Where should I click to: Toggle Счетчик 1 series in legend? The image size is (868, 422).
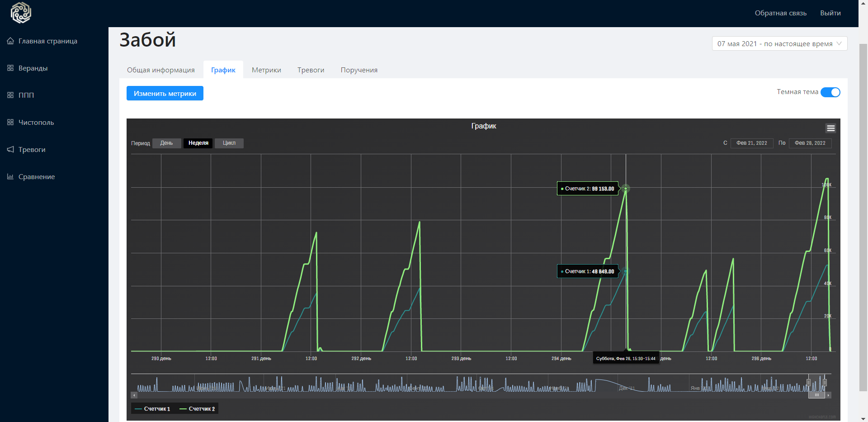pyautogui.click(x=153, y=409)
